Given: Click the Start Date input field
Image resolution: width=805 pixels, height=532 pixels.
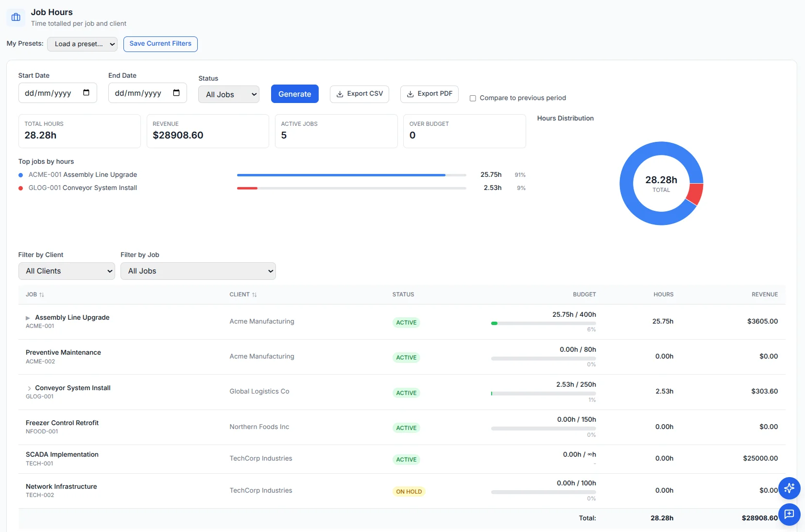Looking at the screenshot, I should (58, 93).
